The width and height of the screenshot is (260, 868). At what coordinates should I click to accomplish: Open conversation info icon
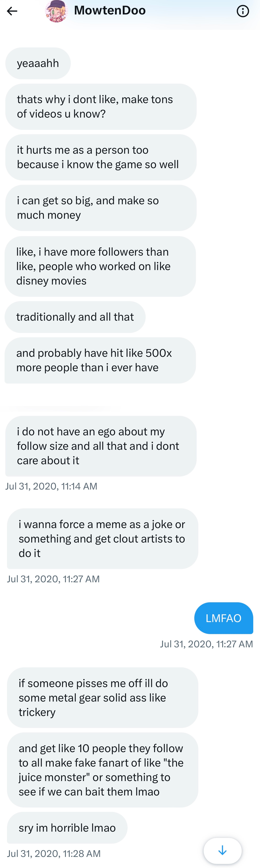tap(242, 11)
